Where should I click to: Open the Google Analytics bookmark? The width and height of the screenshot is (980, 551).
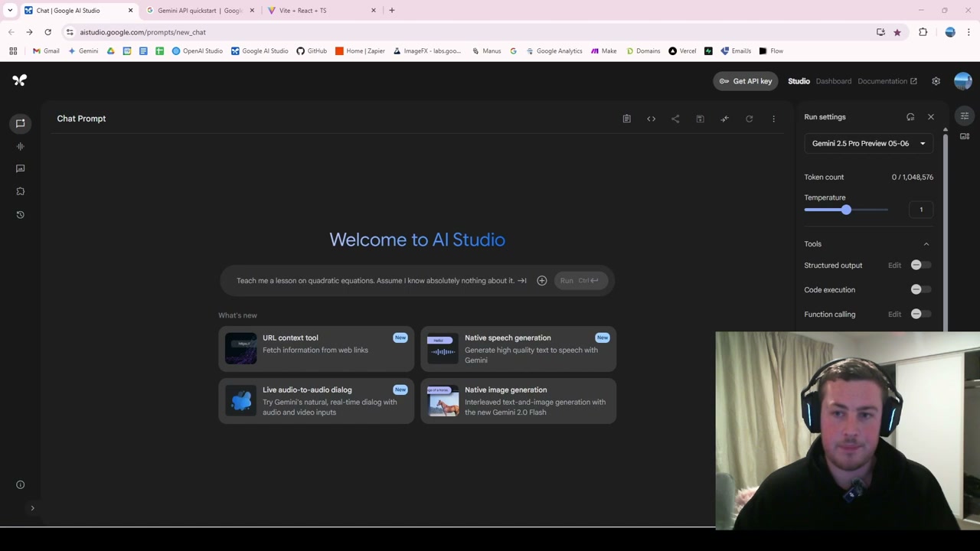(x=554, y=51)
